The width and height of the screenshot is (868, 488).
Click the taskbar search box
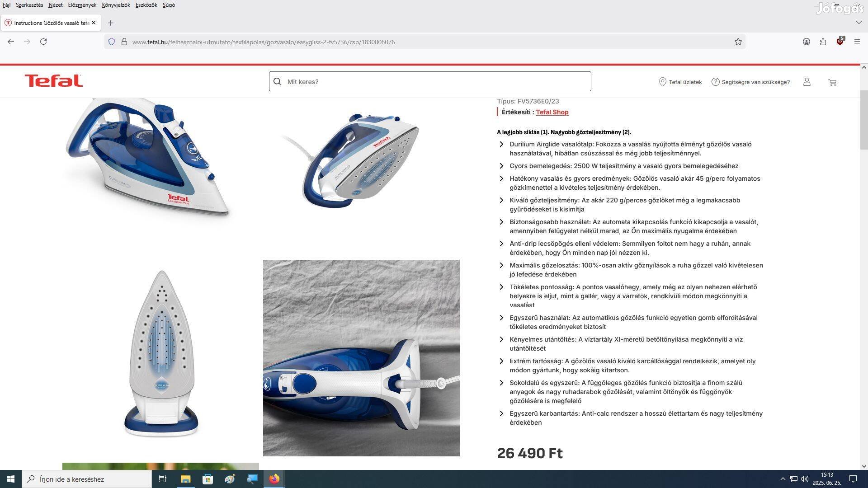point(87,479)
